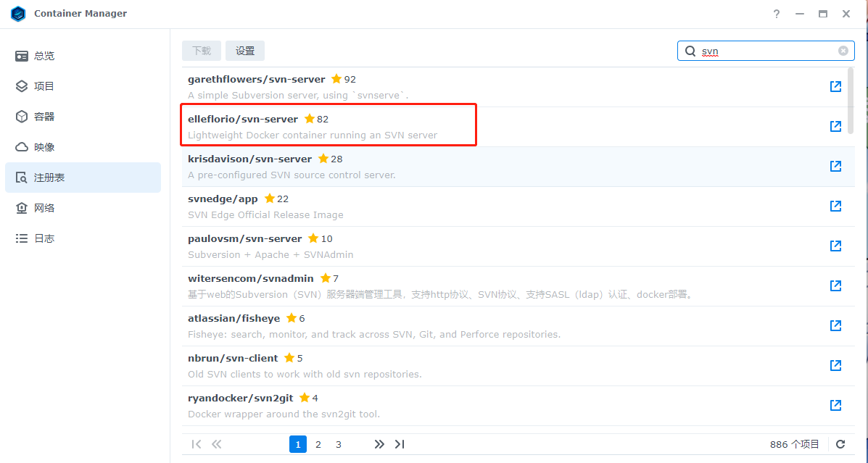Focus the svn search field
This screenshot has height=463, width=868.
click(x=766, y=51)
